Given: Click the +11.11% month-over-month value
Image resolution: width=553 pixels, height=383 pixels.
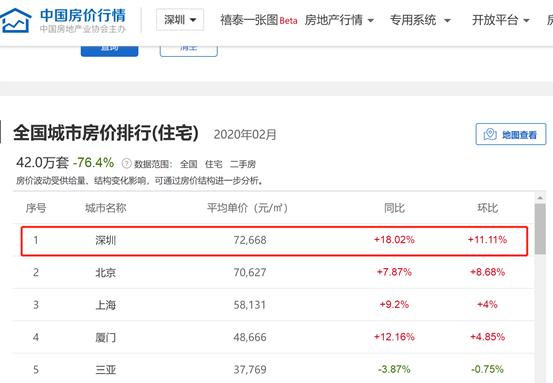Looking at the screenshot, I should 487,240.
